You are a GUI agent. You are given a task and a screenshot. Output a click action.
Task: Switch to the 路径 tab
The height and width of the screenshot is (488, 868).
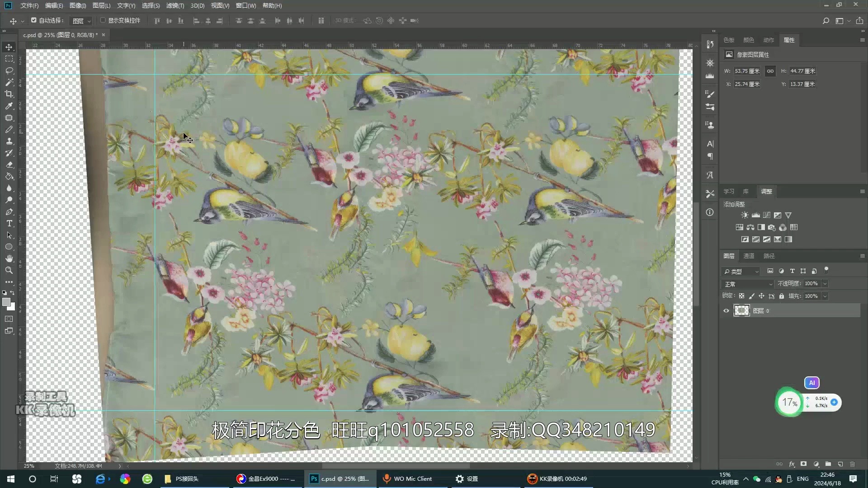tap(769, 256)
